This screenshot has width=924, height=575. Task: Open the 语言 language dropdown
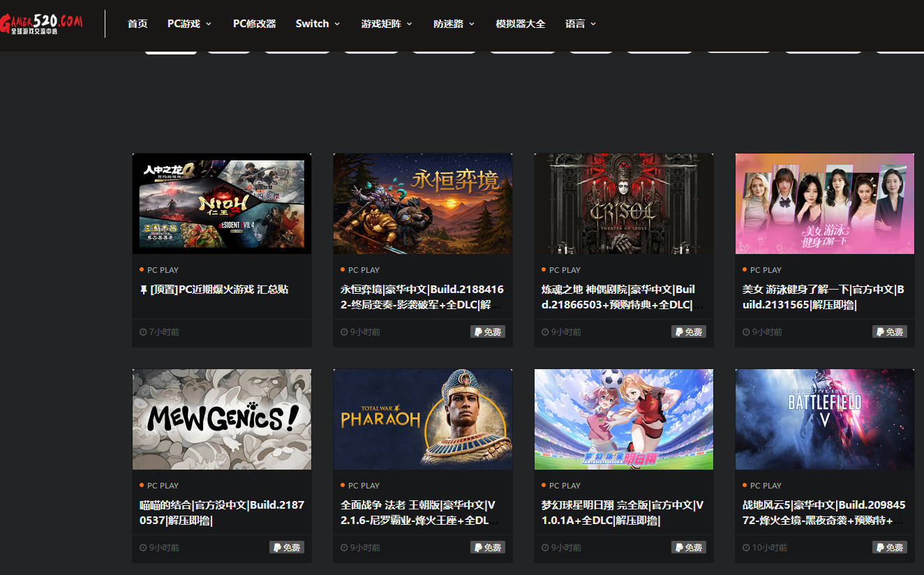[581, 24]
